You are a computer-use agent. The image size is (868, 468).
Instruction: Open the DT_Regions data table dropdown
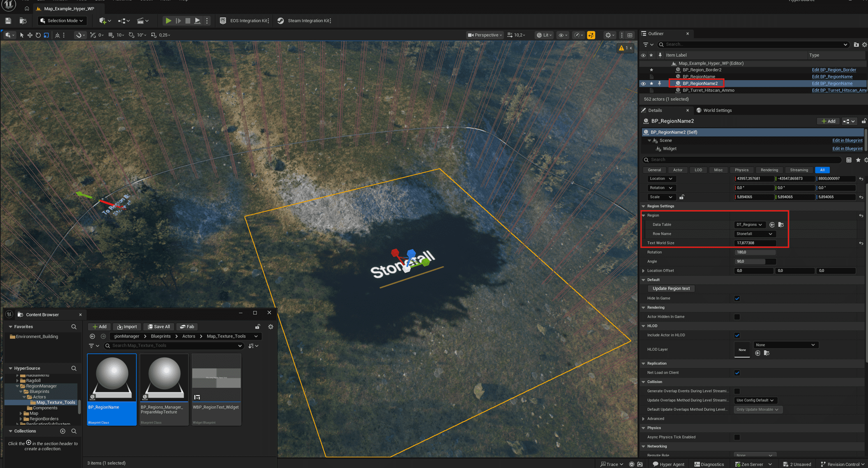point(749,225)
